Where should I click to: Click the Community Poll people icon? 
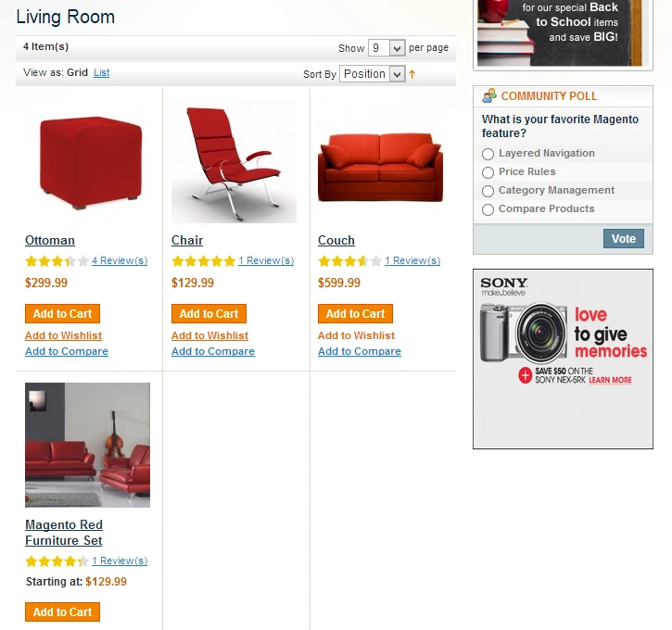point(489,96)
